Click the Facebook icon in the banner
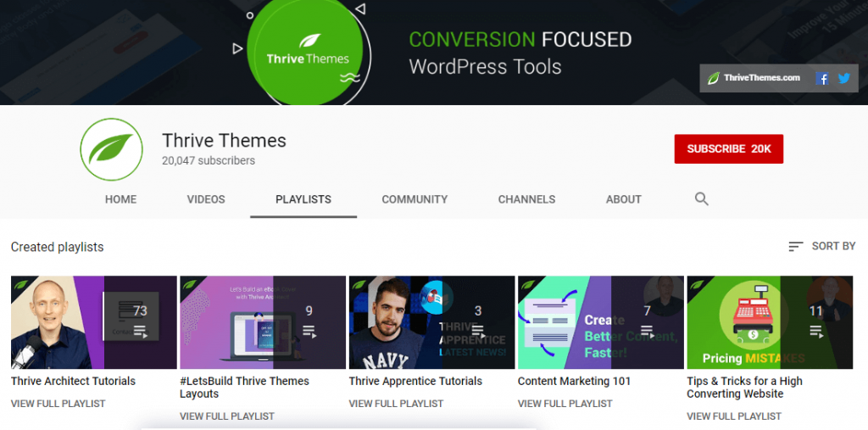The height and width of the screenshot is (430, 868). (822, 79)
